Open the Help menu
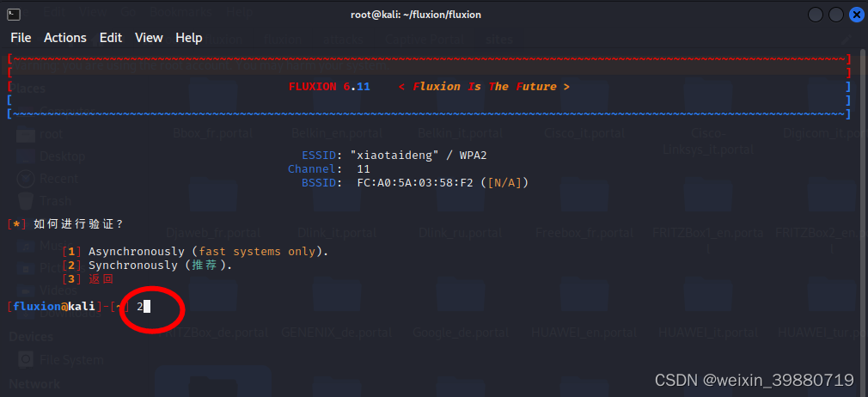 tap(189, 38)
